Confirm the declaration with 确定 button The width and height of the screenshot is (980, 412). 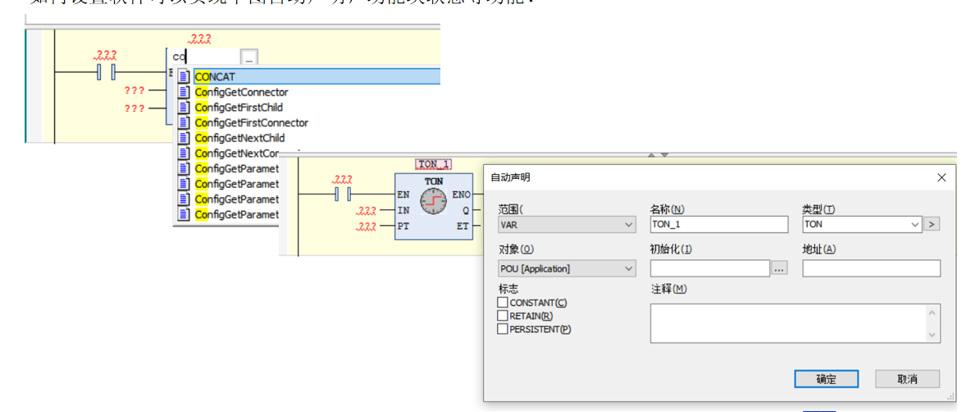pos(827,379)
